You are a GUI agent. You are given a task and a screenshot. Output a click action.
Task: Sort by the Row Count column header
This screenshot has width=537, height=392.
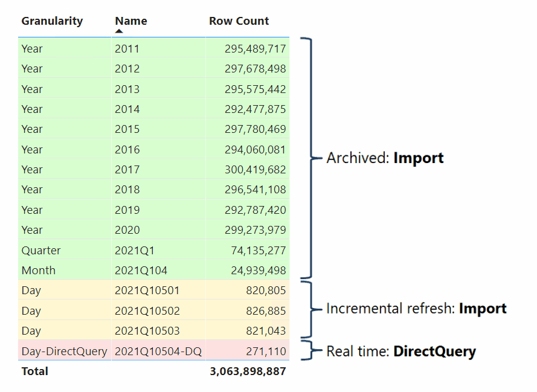tap(239, 21)
